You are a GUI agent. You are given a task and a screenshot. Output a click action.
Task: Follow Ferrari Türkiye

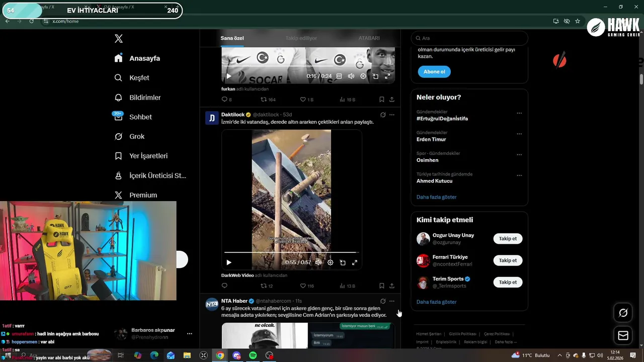[x=508, y=260]
